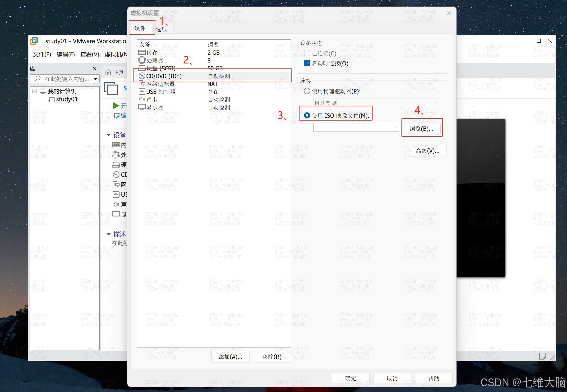Select the CD/DVD (IDE) device icon
This screenshot has height=392, width=567.
tap(142, 76)
